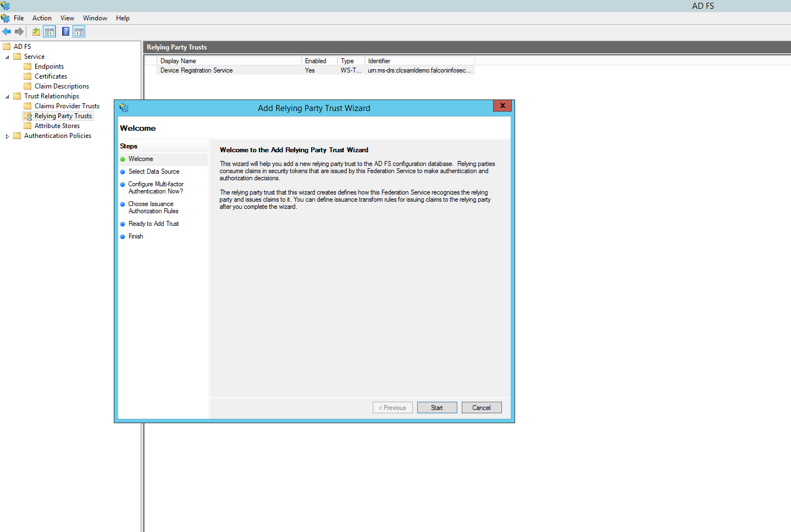Select the AD FS root tree label
791x532 pixels.
click(23, 47)
